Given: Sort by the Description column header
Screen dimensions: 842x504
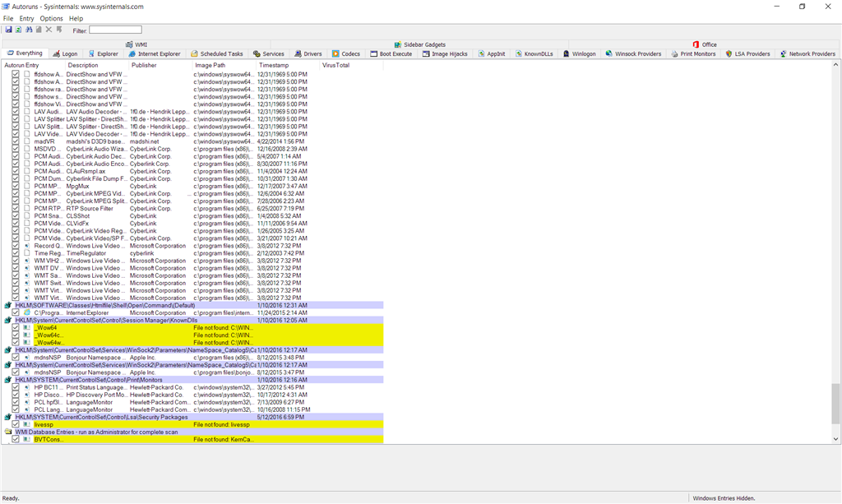Looking at the screenshot, I should coord(97,65).
